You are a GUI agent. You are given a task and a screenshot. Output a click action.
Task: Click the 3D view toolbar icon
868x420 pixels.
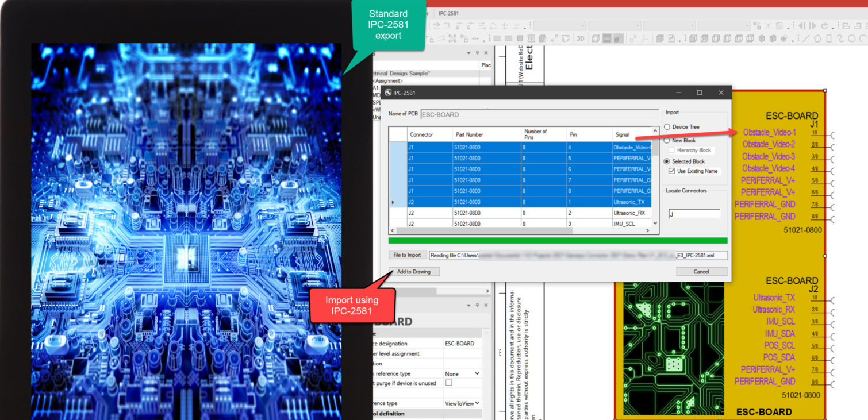pos(581,38)
